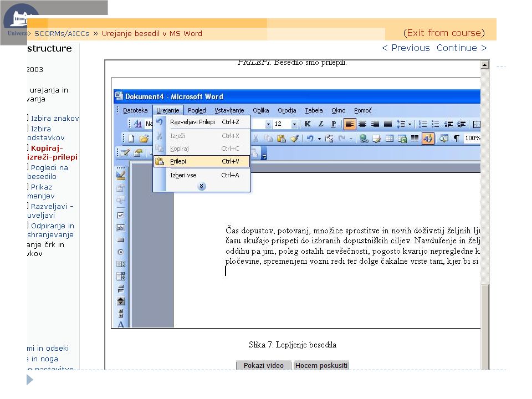Click the decrease indent icon

(x=448, y=124)
